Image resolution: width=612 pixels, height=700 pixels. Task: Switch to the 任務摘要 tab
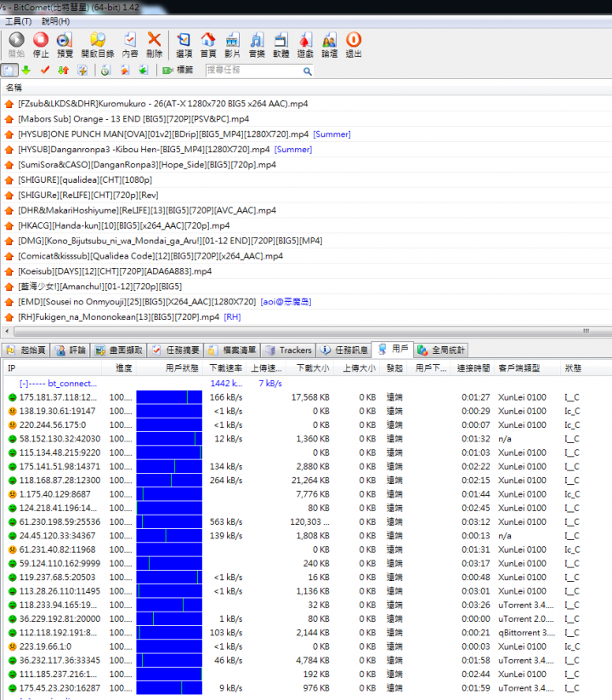(x=176, y=350)
